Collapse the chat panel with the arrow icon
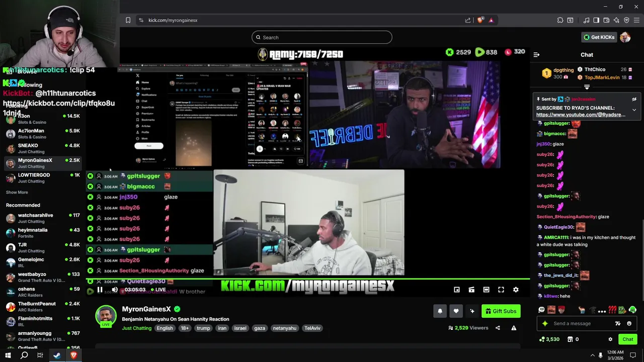Viewport: 644px width, 362px height. [536, 55]
